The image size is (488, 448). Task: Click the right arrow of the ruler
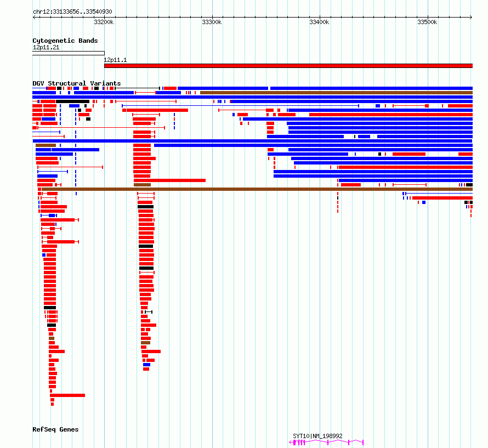click(471, 17)
